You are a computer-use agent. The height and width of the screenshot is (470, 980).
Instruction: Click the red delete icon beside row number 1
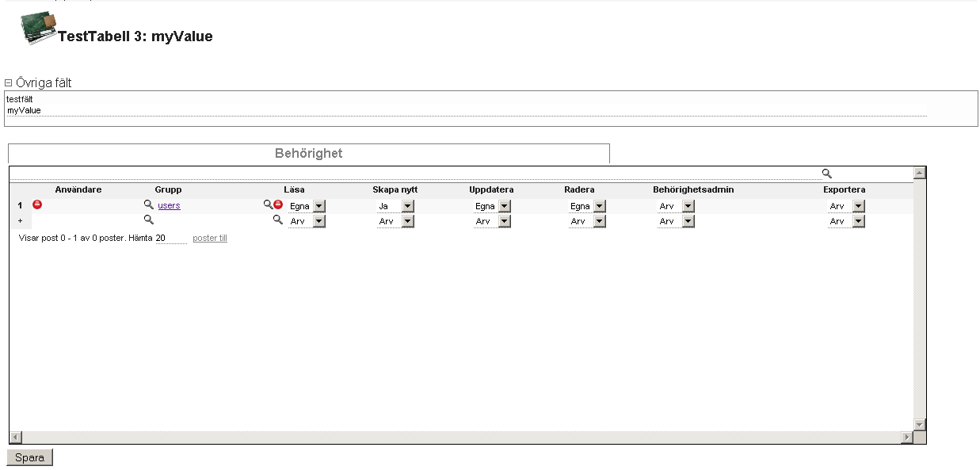(37, 205)
